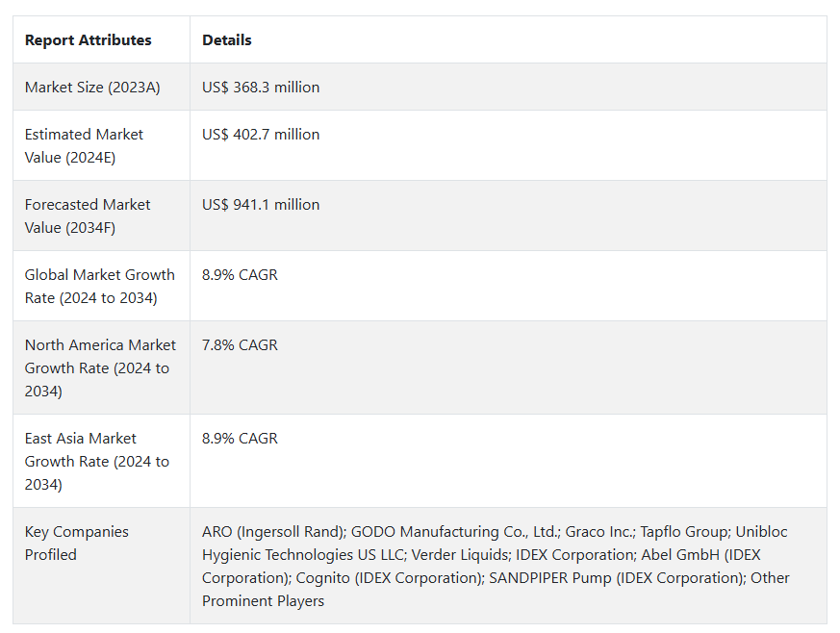840x633 pixels.
Task: Select the "Market Size (2023A)" row label
Action: 92,88
